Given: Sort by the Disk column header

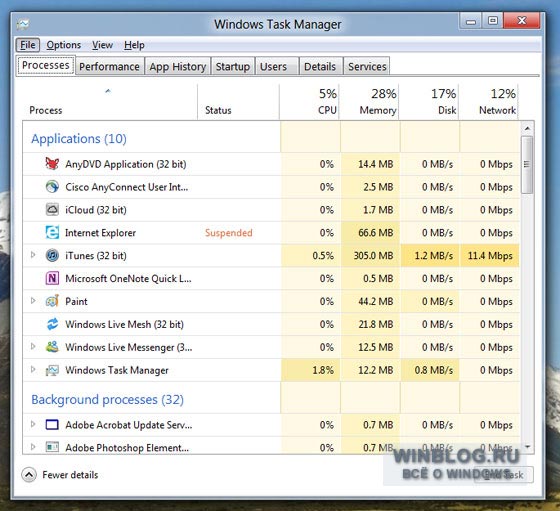Looking at the screenshot, I should click(429, 102).
